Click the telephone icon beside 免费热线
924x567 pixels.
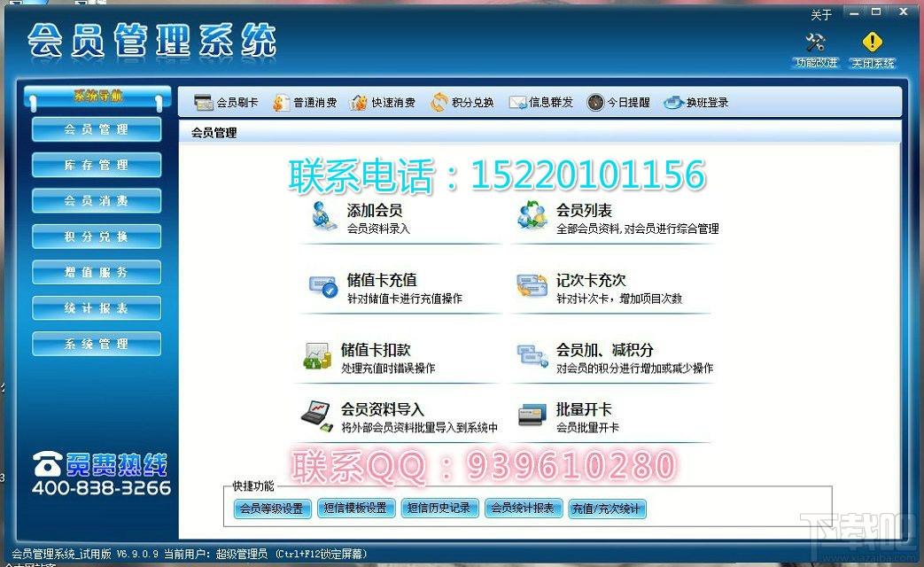47,464
